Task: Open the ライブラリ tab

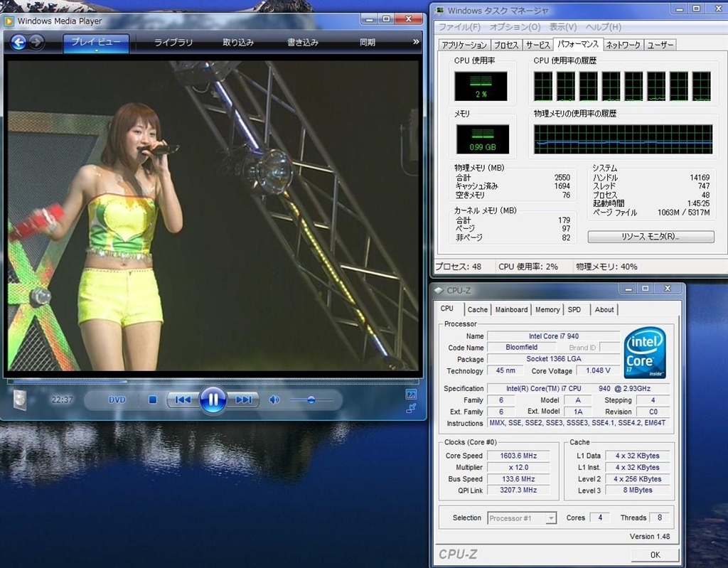Action: click(x=173, y=43)
